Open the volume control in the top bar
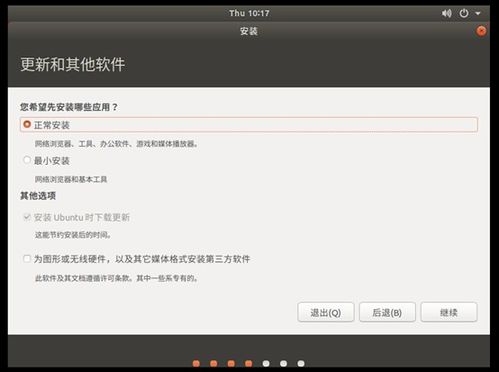Viewport: 499px width, 372px height. tap(447, 13)
